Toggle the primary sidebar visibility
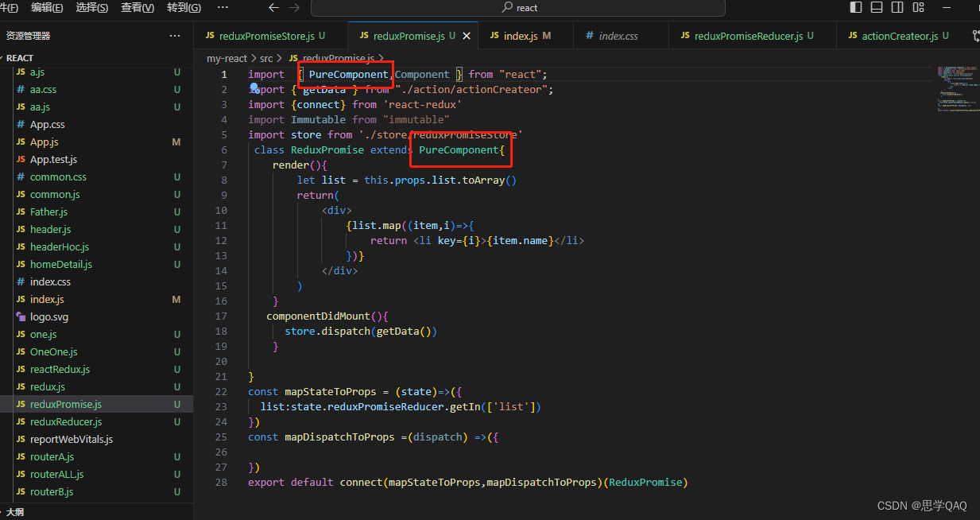Image resolution: width=980 pixels, height=520 pixels. (x=854, y=7)
